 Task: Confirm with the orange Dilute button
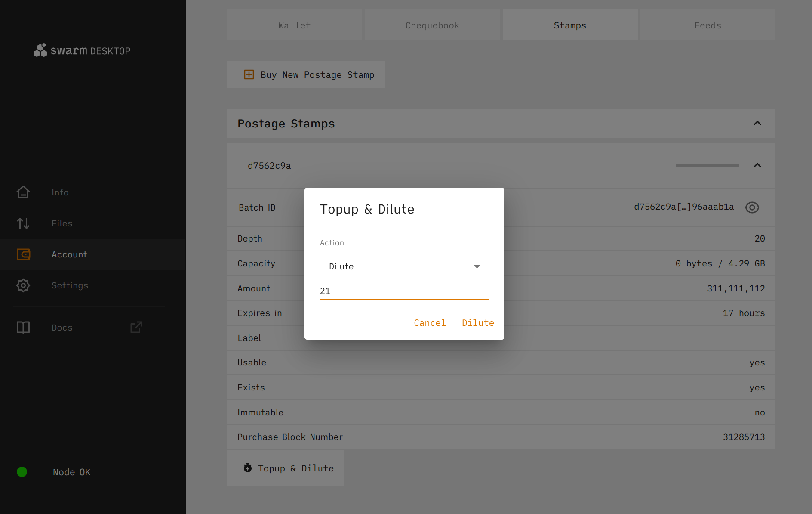[x=478, y=323]
